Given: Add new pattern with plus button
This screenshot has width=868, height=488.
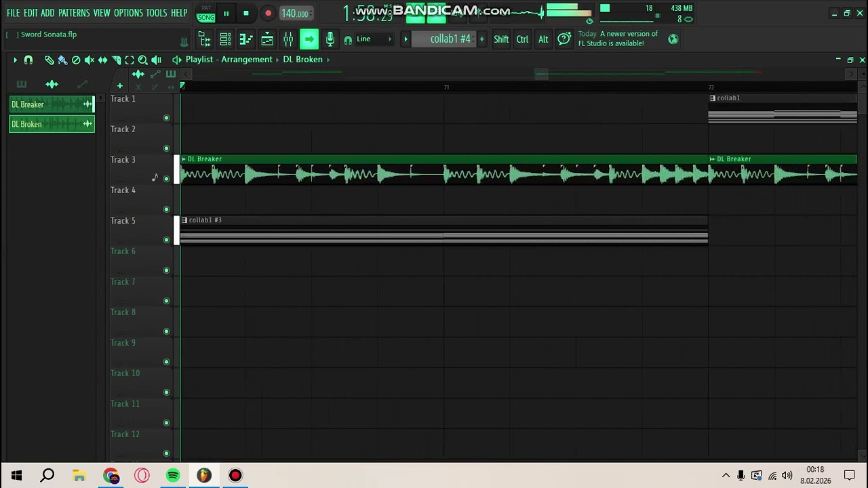Looking at the screenshot, I should (482, 39).
